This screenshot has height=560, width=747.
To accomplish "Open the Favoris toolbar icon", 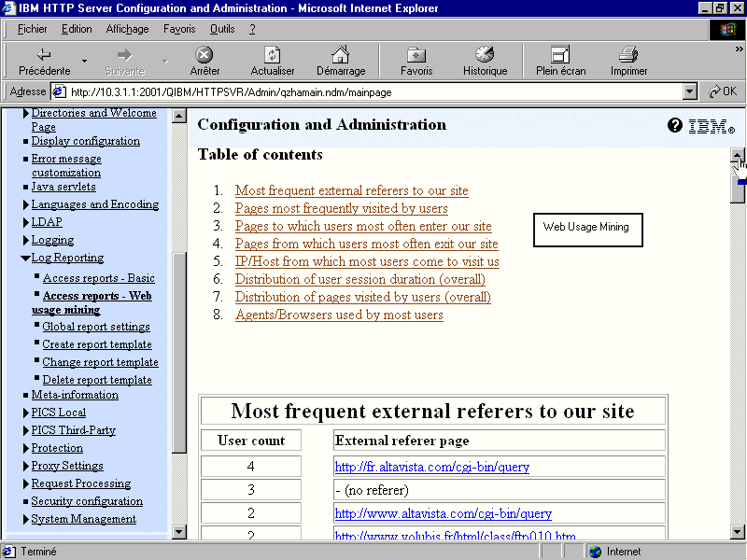I will 416,55.
